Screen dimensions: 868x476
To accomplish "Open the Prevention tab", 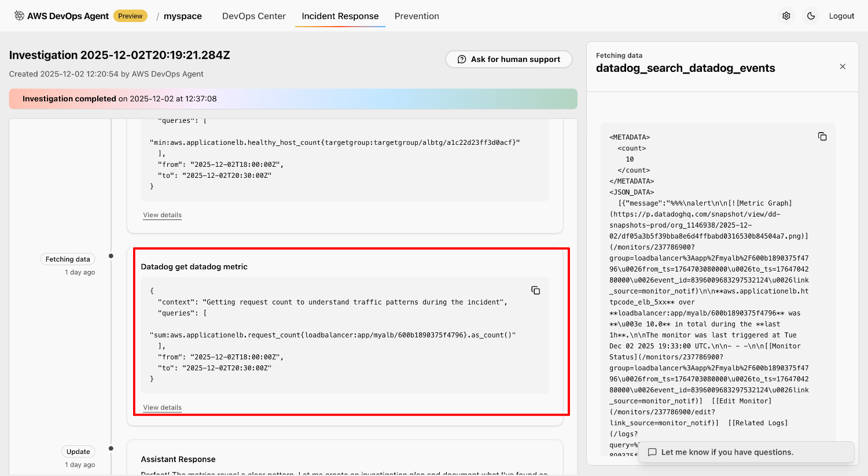I will (417, 16).
